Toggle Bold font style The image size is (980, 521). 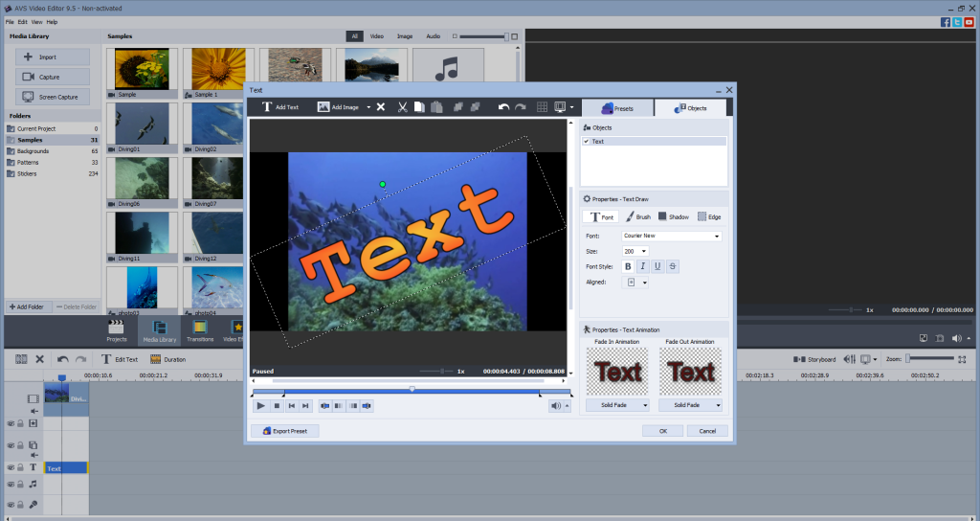click(x=629, y=266)
